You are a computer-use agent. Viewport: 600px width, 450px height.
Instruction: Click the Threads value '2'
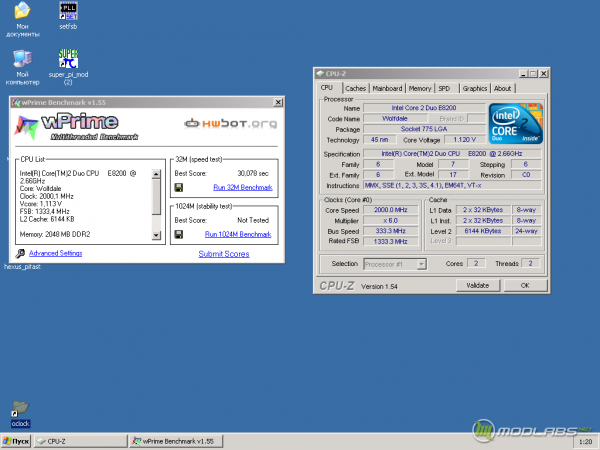point(530,263)
